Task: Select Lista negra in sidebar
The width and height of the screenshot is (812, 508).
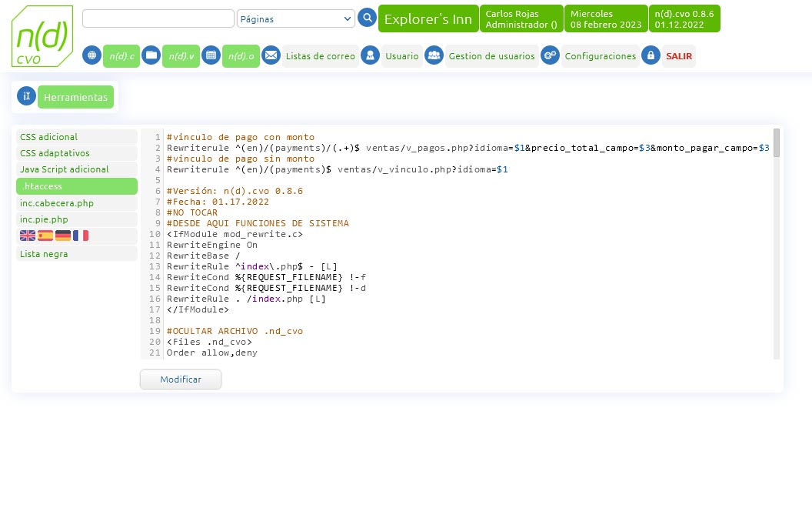Action: [x=77, y=254]
